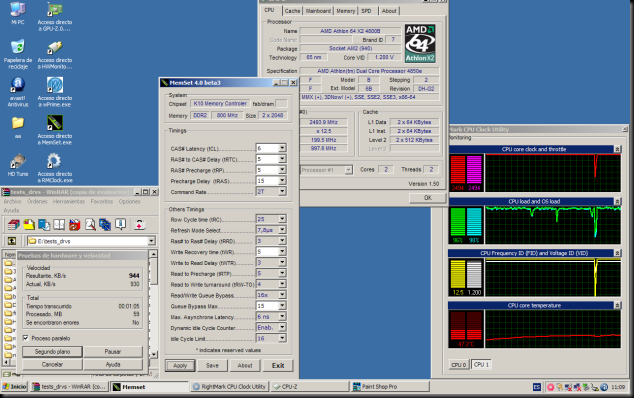Click WinRAR's Find (magnifier) toolbar icon

tap(90, 224)
